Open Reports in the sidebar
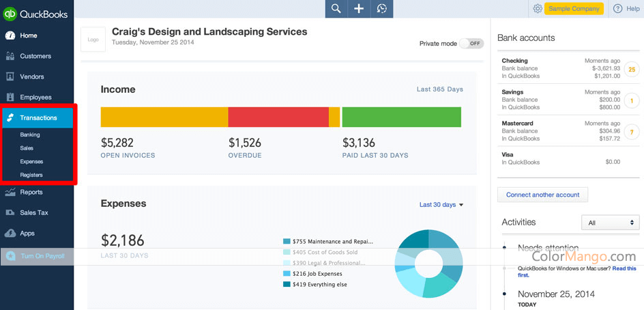Viewport: 644px width, 310px height. 31,192
